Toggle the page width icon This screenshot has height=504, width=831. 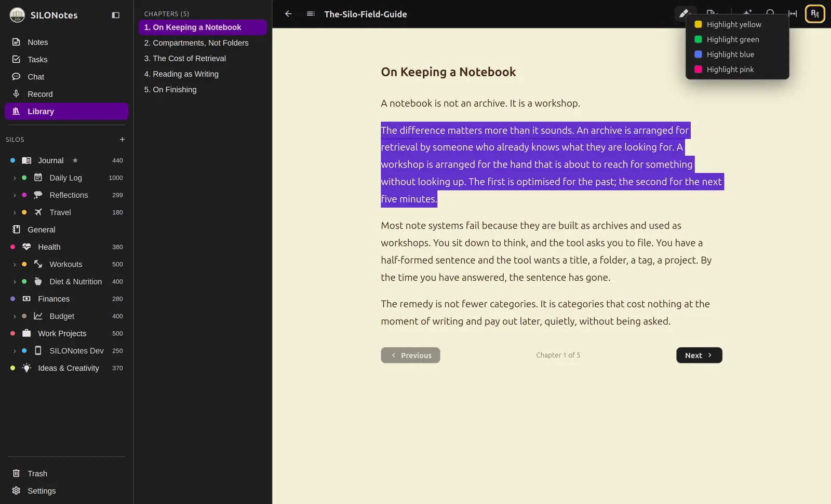pyautogui.click(x=793, y=14)
